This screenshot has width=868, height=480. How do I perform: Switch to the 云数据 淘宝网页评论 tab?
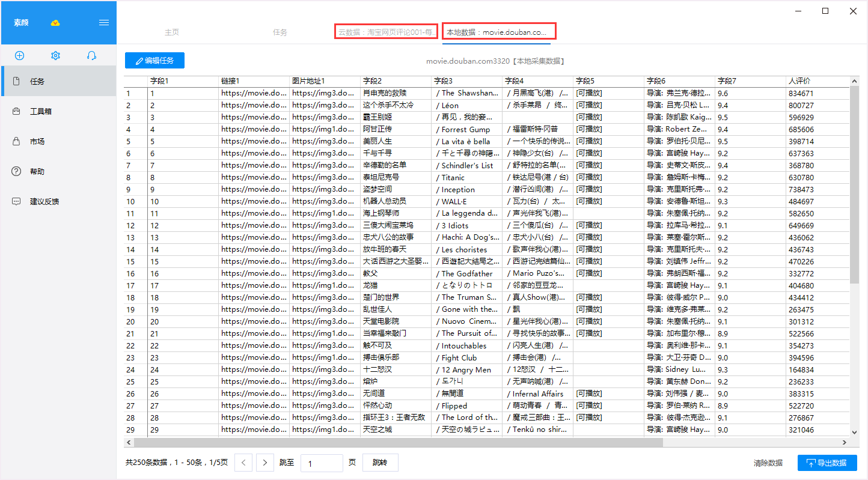pos(388,32)
